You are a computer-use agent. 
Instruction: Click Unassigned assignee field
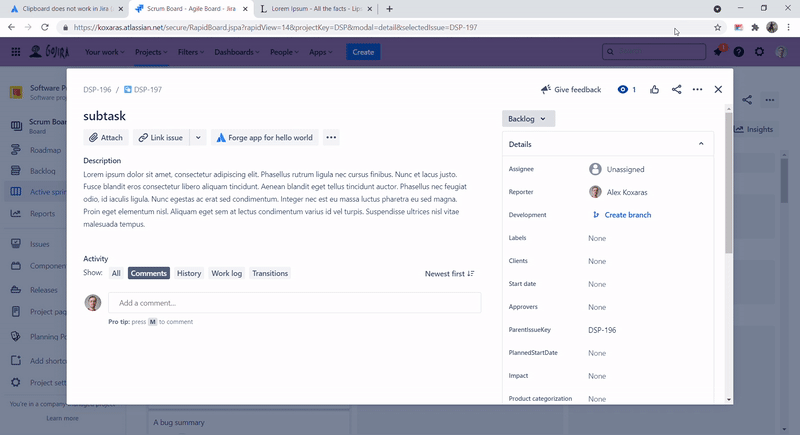pos(617,169)
